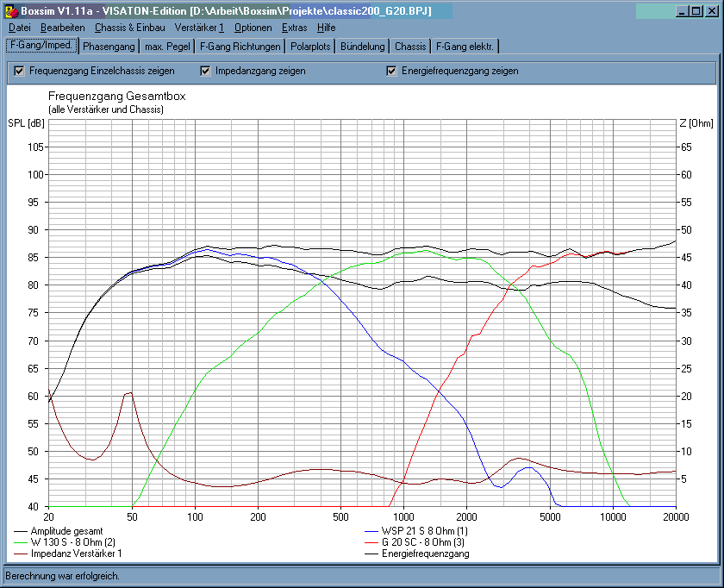The image size is (724, 588).
Task: Switch to the F-Gang elektr. tab
Action: (x=465, y=47)
